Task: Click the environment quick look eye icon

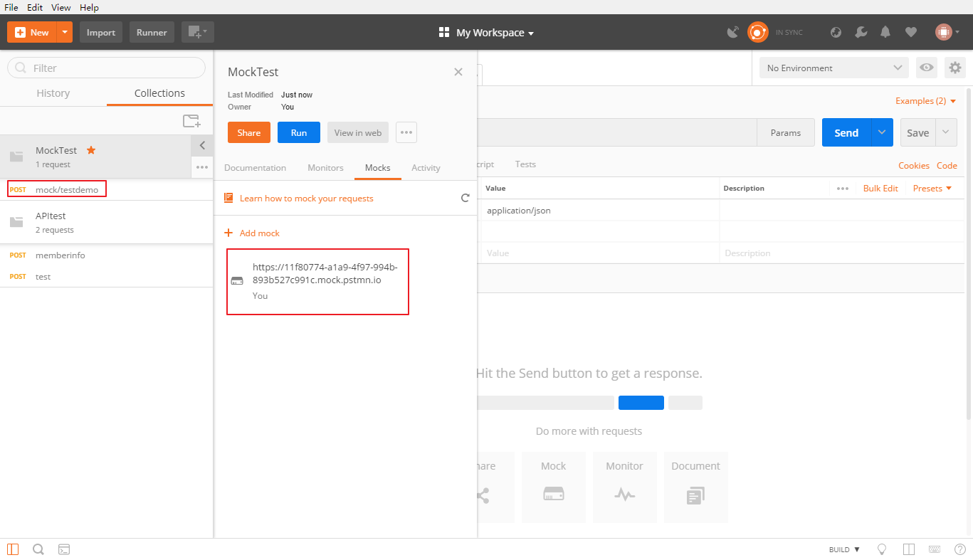Action: pyautogui.click(x=926, y=68)
